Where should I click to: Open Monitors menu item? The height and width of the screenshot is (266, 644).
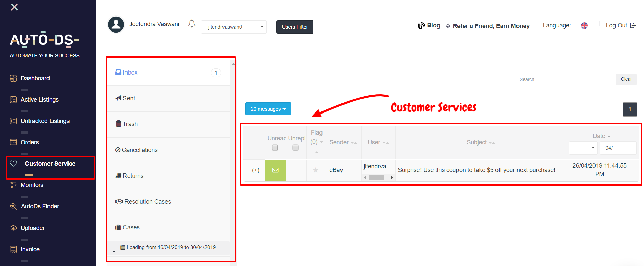(x=32, y=185)
